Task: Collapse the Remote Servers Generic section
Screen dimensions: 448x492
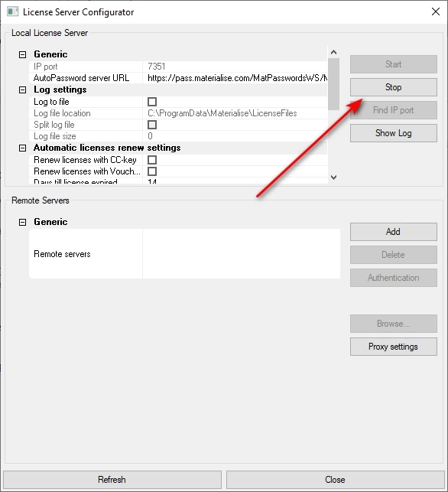Action: [23, 222]
